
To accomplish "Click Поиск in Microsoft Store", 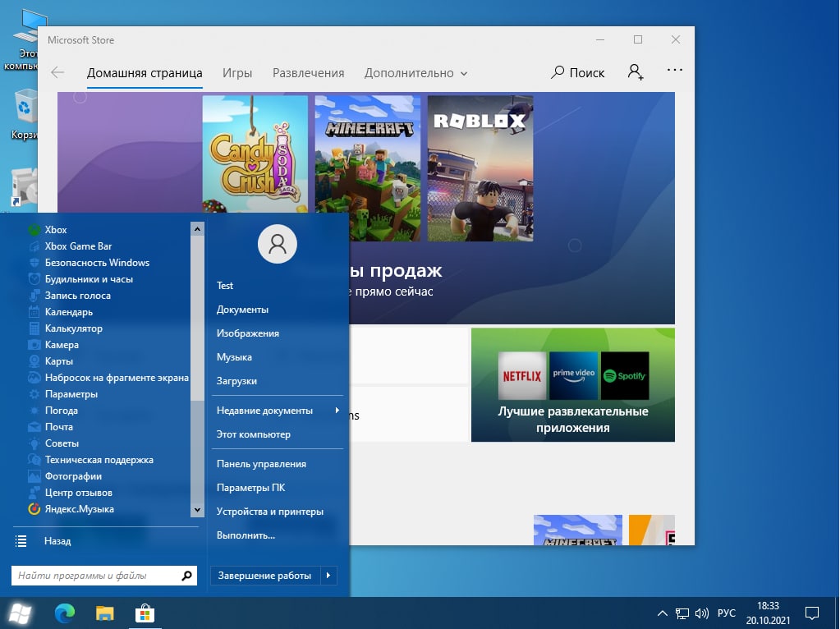I will [577, 72].
